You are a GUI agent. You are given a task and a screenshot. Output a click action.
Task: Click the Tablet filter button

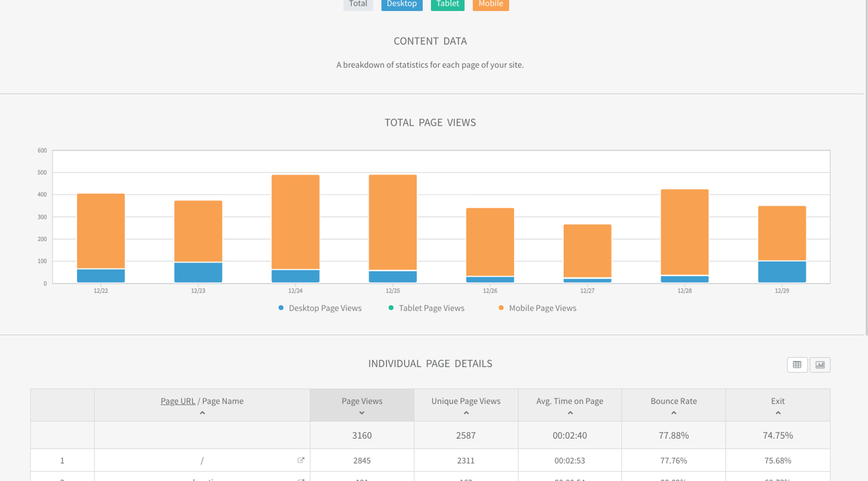click(x=447, y=5)
